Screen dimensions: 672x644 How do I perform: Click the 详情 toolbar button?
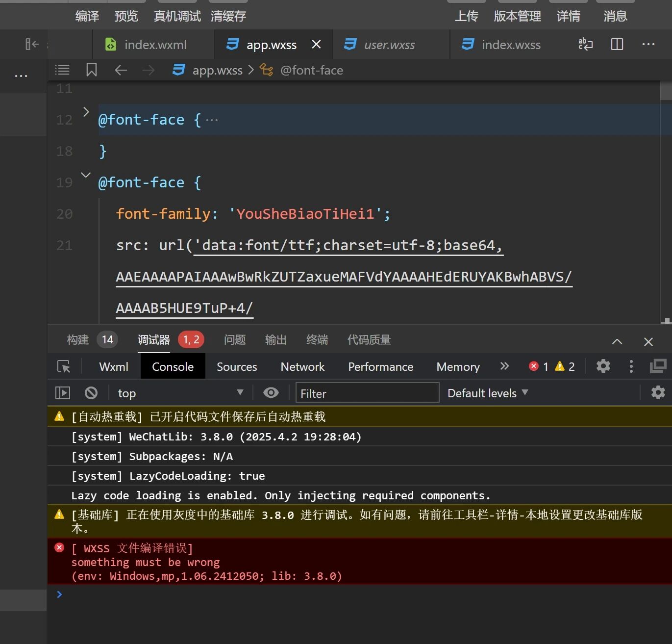(569, 16)
